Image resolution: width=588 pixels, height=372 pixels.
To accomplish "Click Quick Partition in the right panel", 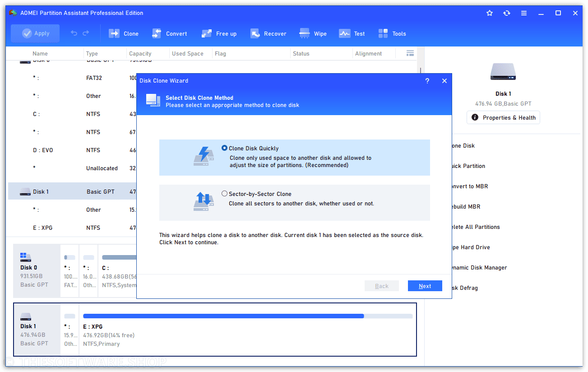I will click(468, 166).
